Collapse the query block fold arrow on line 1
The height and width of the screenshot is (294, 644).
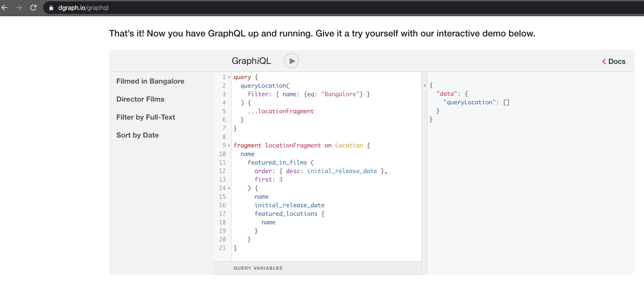(229, 78)
